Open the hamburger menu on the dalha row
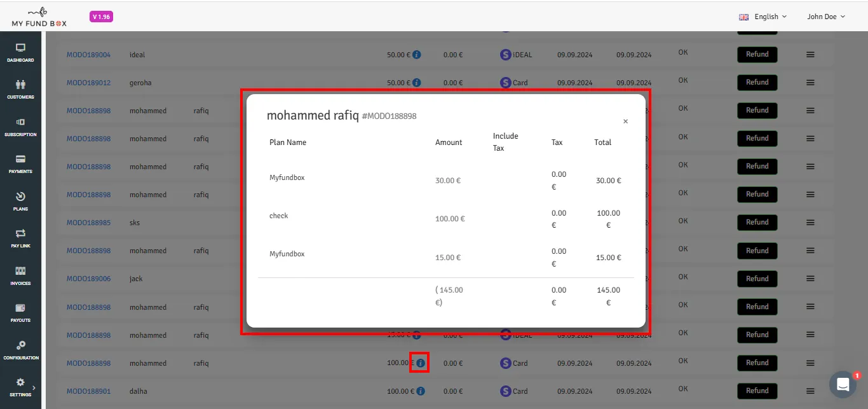Viewport: 868px width, 409px height. (x=810, y=391)
